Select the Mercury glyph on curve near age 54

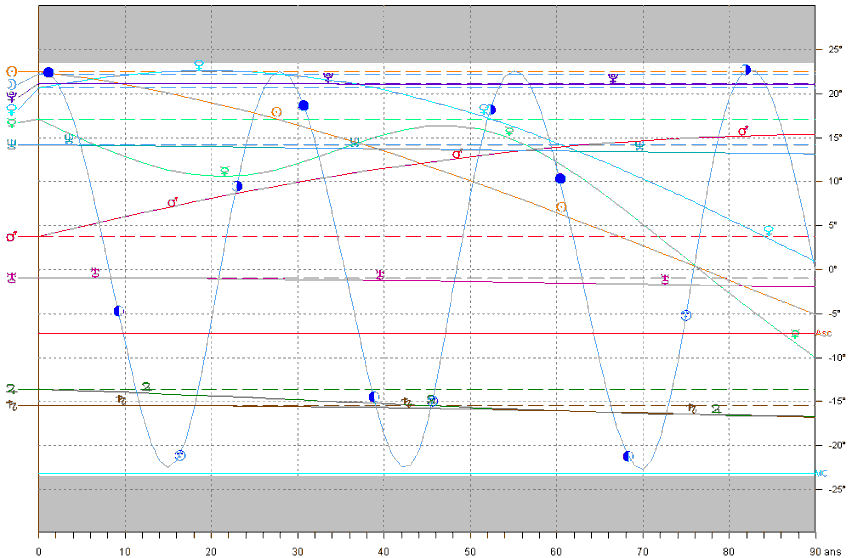coord(509,131)
